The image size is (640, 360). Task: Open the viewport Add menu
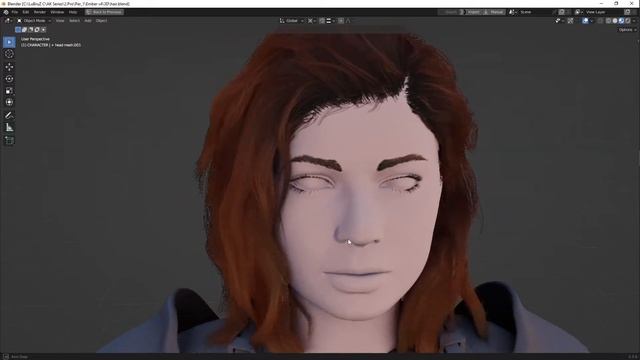tap(88, 20)
